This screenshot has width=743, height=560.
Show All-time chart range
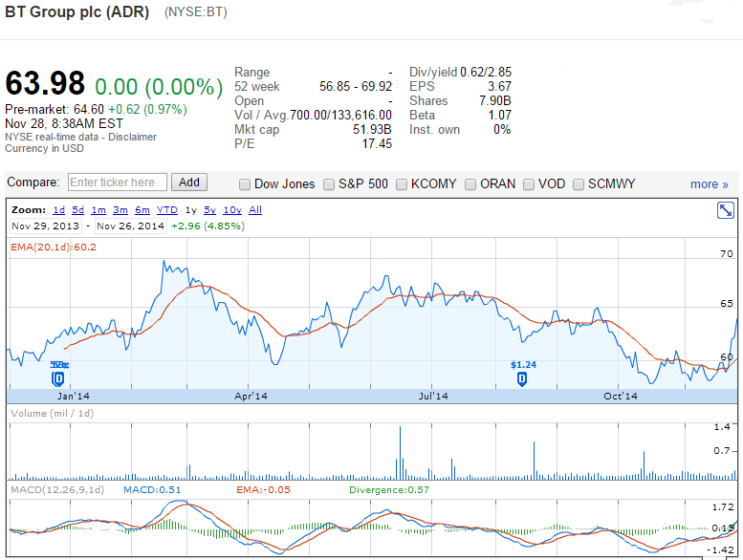click(255, 209)
